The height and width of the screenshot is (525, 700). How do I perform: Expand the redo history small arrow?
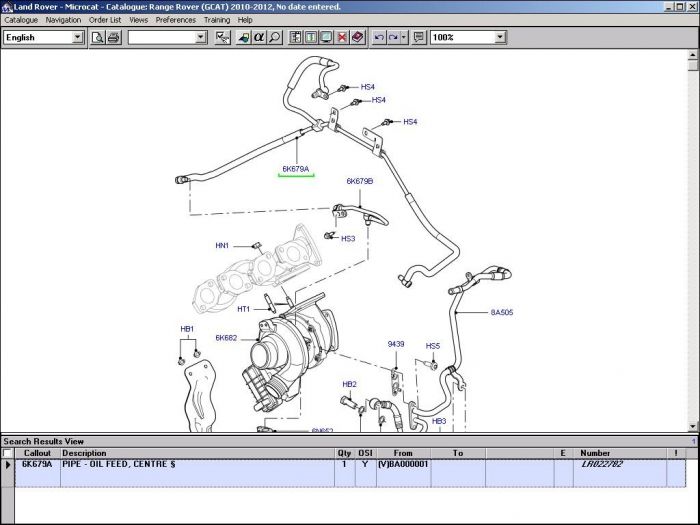[404, 38]
